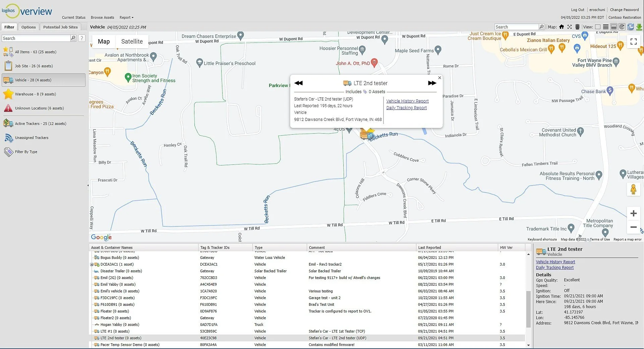This screenshot has width=644, height=349.
Task: Open the Browse Assets menu
Action: point(103,17)
